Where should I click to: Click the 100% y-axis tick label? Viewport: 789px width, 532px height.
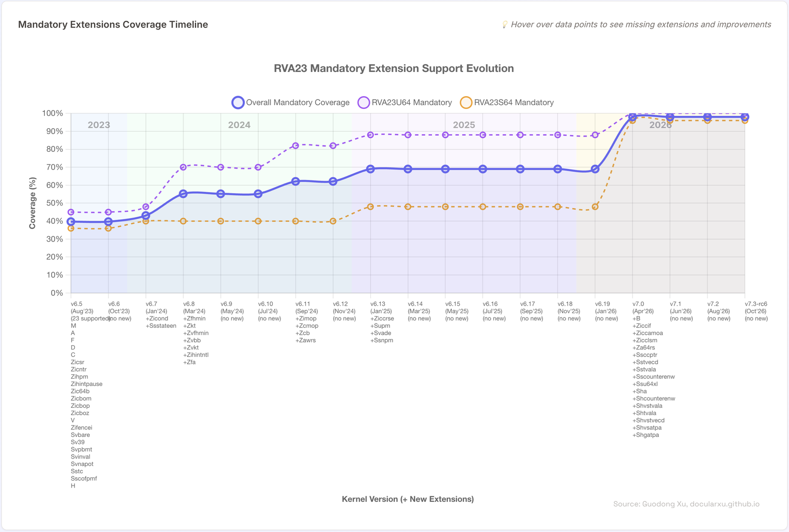[x=52, y=113]
